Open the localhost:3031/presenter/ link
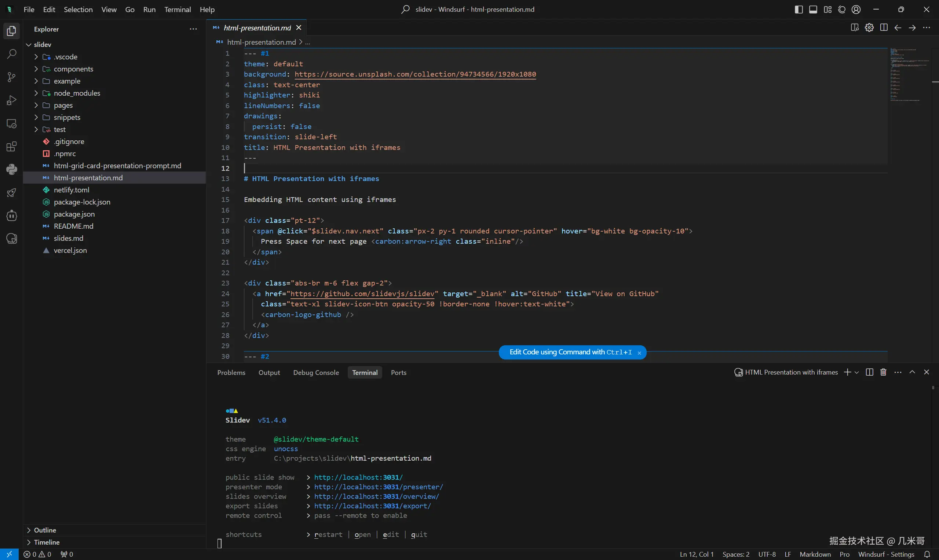Viewport: 939px width, 560px height. (x=378, y=487)
